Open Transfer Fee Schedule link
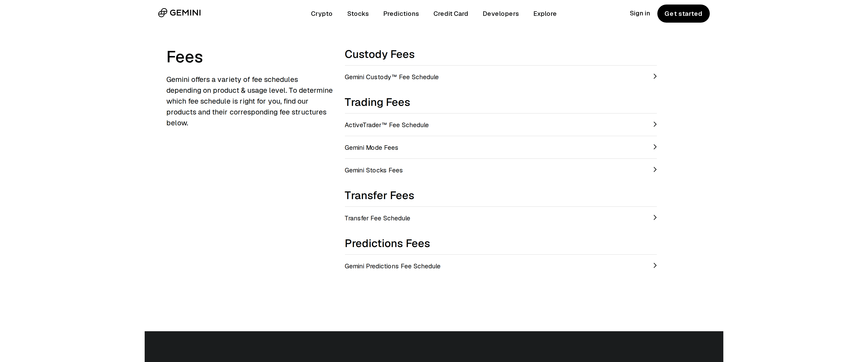The height and width of the screenshot is (362, 868). point(501,218)
